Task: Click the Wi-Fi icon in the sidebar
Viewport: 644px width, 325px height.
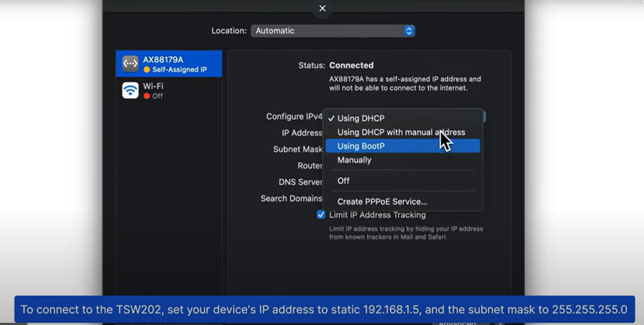Action: click(130, 90)
